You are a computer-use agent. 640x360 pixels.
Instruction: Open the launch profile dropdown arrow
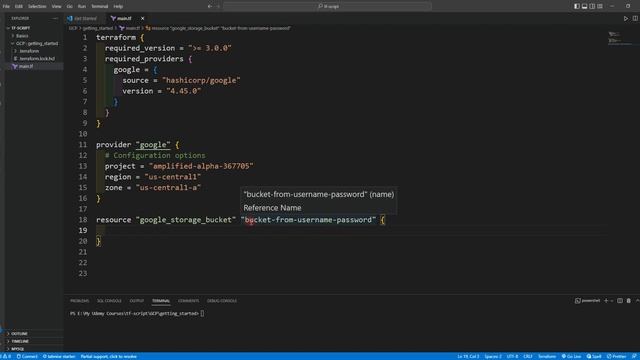tap(612, 301)
